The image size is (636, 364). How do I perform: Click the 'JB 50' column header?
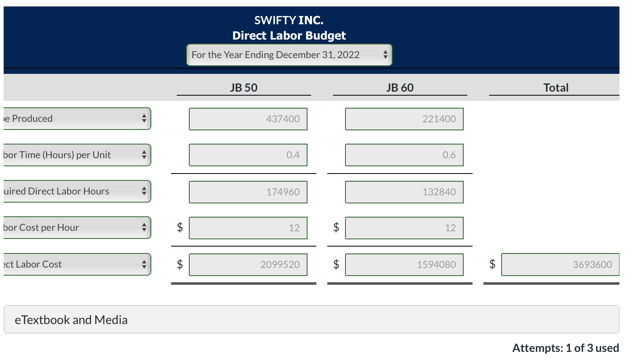point(244,88)
